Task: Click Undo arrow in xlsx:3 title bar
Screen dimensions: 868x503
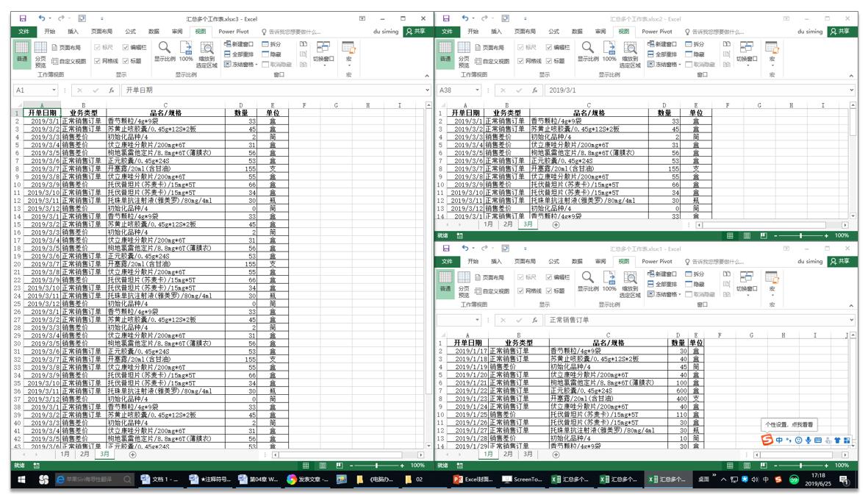Action: point(41,18)
